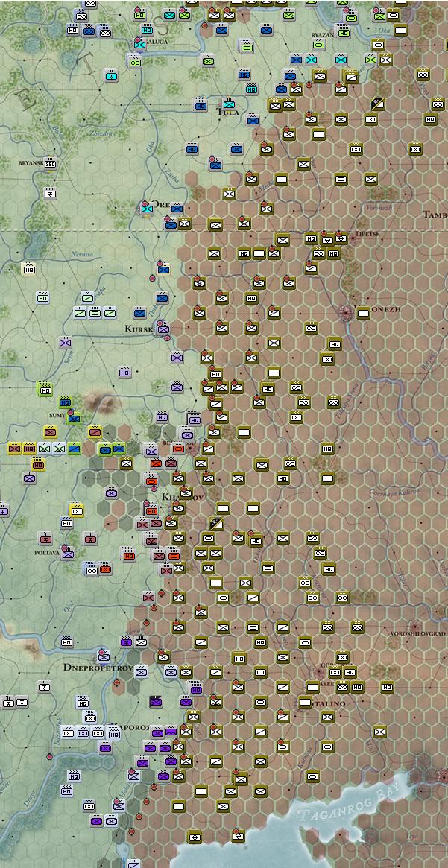
Task: Select the grey HQ counter west of Dnepropetrovsk
Action: click(67, 642)
